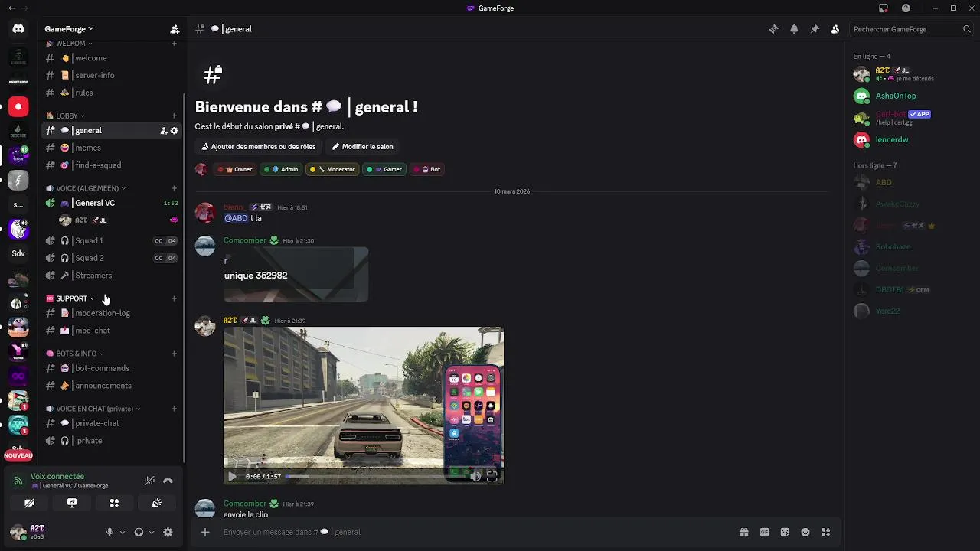Open apps launcher in message bar
Screen dimensions: 980x551
click(825, 532)
